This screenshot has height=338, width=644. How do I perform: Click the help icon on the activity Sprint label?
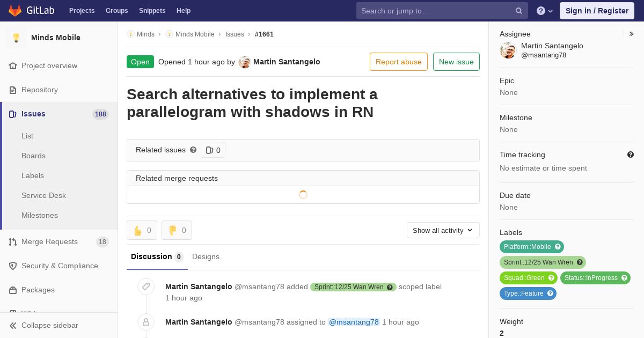coord(390,287)
